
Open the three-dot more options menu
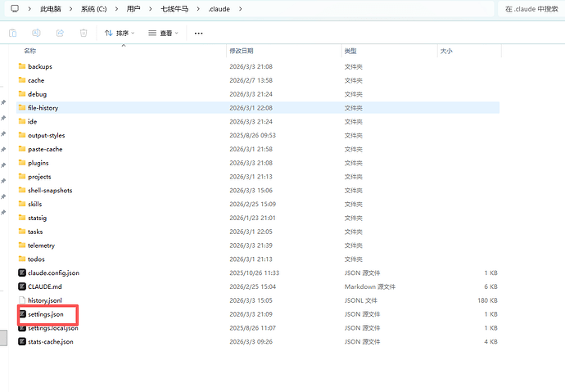tap(198, 33)
